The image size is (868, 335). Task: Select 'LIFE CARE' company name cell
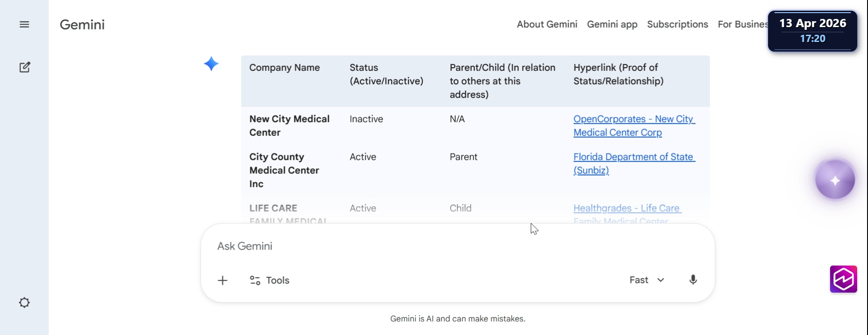[289, 214]
